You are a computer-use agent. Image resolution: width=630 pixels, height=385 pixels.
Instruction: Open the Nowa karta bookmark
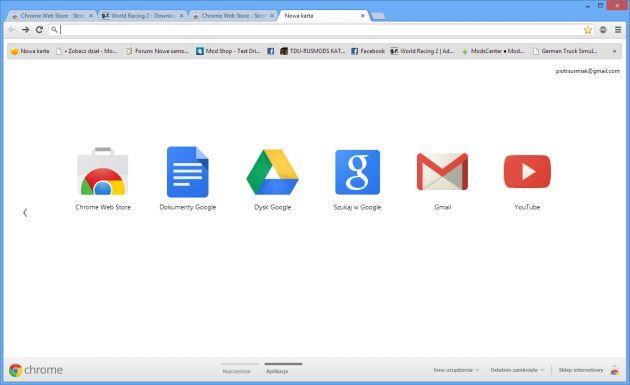30,51
